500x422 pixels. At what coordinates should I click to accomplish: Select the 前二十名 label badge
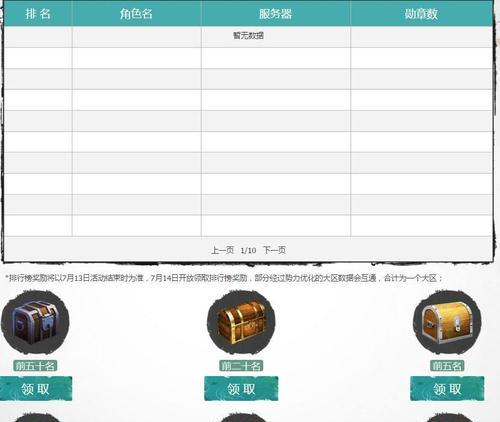(x=241, y=366)
